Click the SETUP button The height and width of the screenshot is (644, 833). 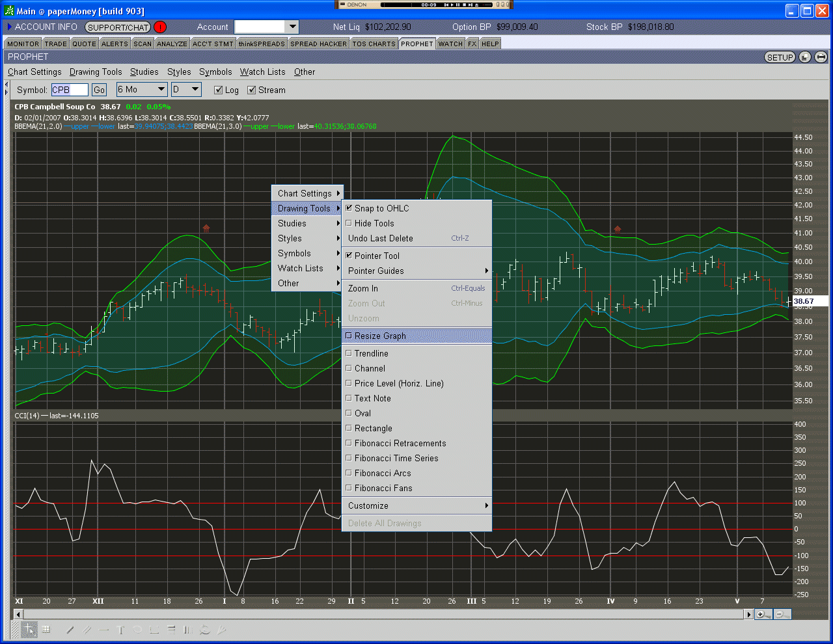780,57
